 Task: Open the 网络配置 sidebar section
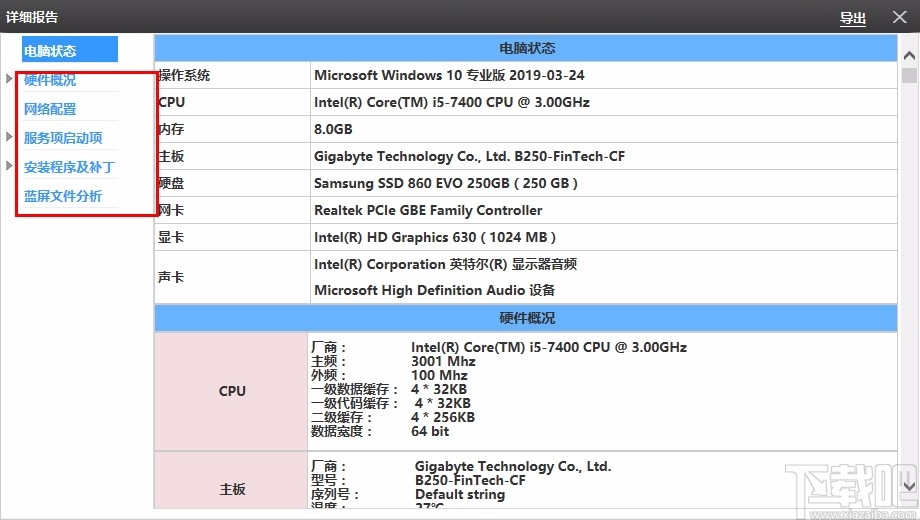click(x=50, y=109)
